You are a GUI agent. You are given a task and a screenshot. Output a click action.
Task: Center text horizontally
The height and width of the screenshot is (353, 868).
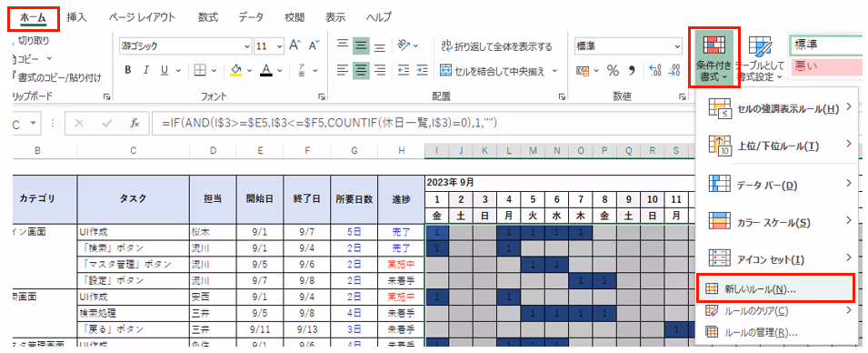pyautogui.click(x=362, y=70)
